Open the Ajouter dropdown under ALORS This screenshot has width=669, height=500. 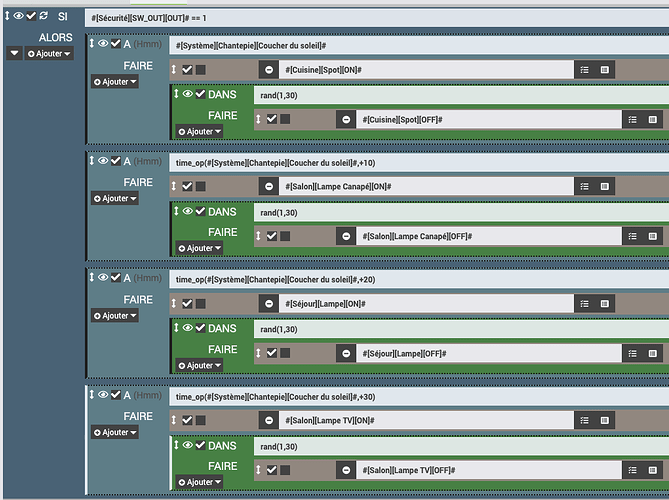tap(49, 54)
